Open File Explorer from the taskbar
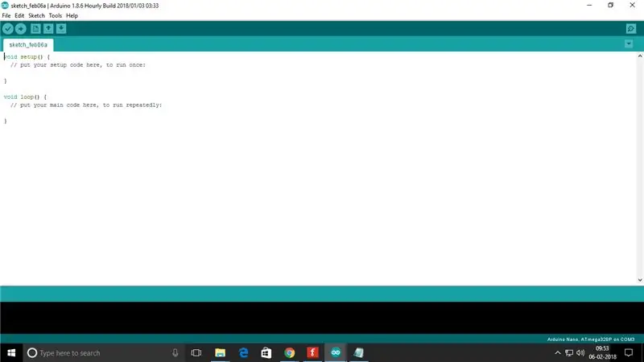The width and height of the screenshot is (644, 362). [220, 352]
